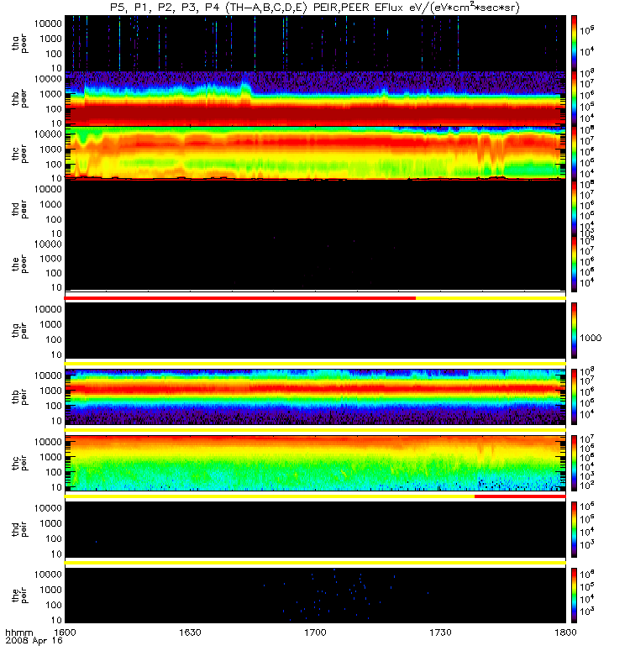The width and height of the screenshot is (630, 672).
Task: Click the color bar beside tha peir panel
Action: tap(574, 330)
